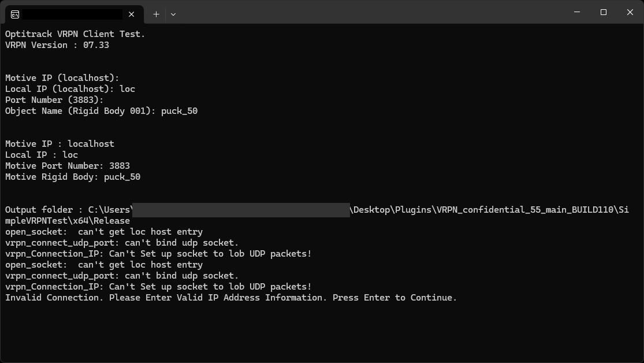This screenshot has width=644, height=363.
Task: Close the terminal window
Action: (630, 12)
